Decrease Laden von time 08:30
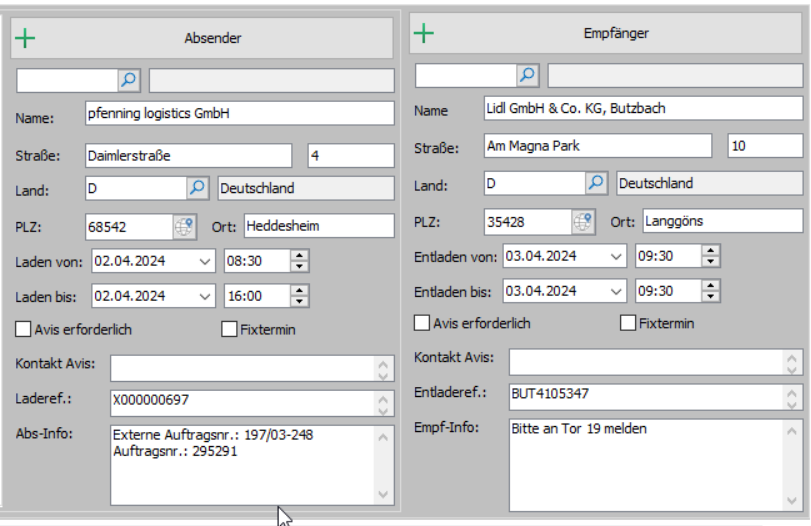Viewport: 811px width, 526px height. coord(299,266)
